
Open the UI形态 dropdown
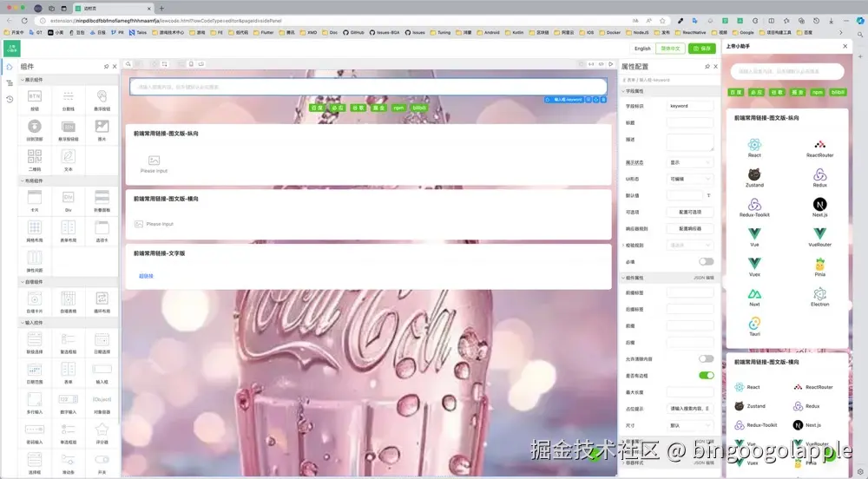(690, 179)
